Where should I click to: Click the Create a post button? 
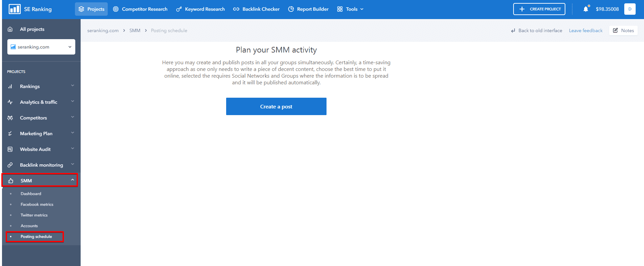point(276,106)
